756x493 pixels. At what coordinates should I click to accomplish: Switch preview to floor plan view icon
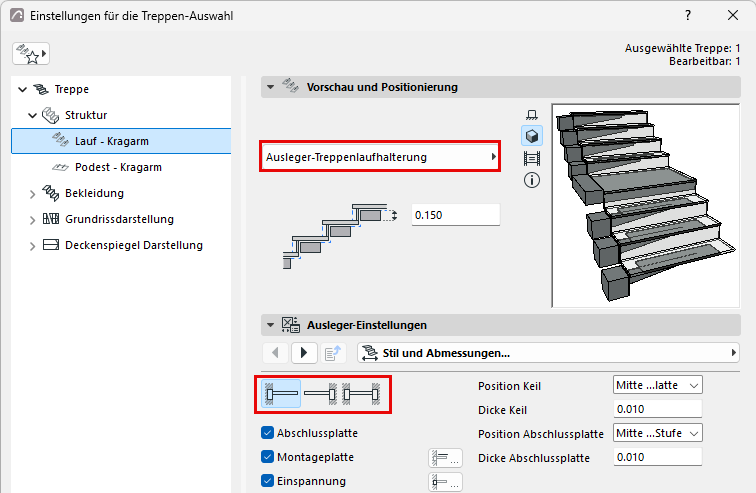[532, 115]
